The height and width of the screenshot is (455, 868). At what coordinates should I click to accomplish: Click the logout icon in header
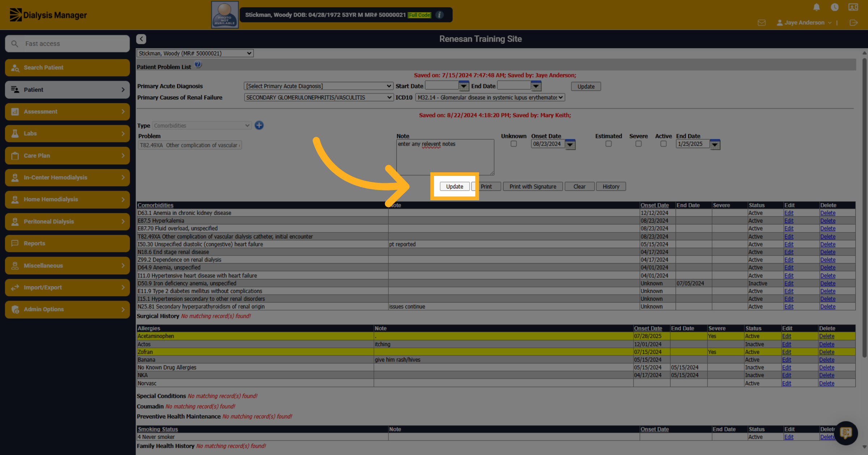(854, 23)
